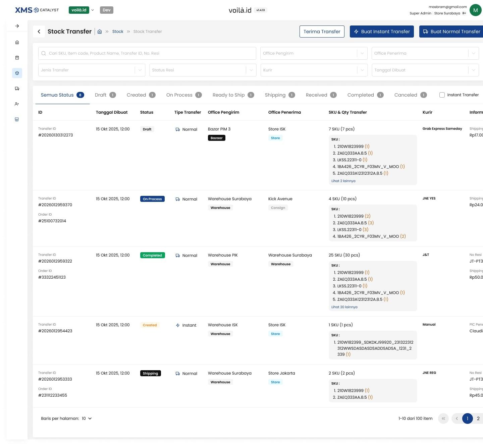Click the Stock breadcrumb link
The height and width of the screenshot is (448, 483).
click(x=118, y=32)
